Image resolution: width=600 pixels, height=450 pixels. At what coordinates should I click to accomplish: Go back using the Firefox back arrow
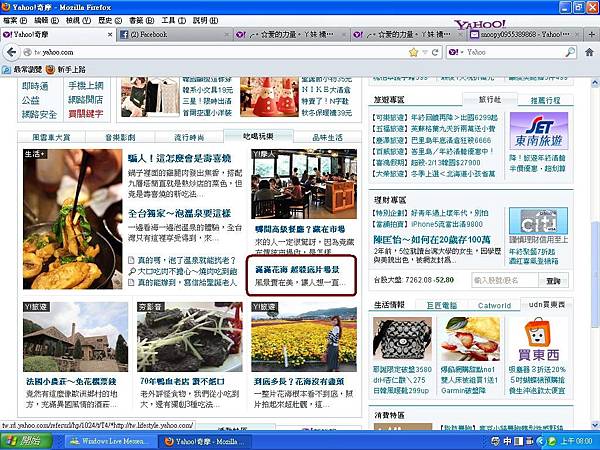coord(11,52)
